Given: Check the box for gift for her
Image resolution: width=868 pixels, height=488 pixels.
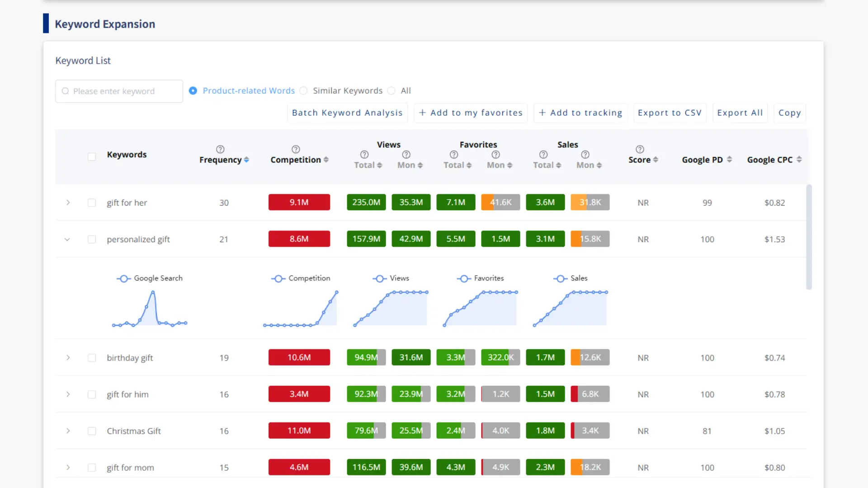Looking at the screenshot, I should point(92,203).
